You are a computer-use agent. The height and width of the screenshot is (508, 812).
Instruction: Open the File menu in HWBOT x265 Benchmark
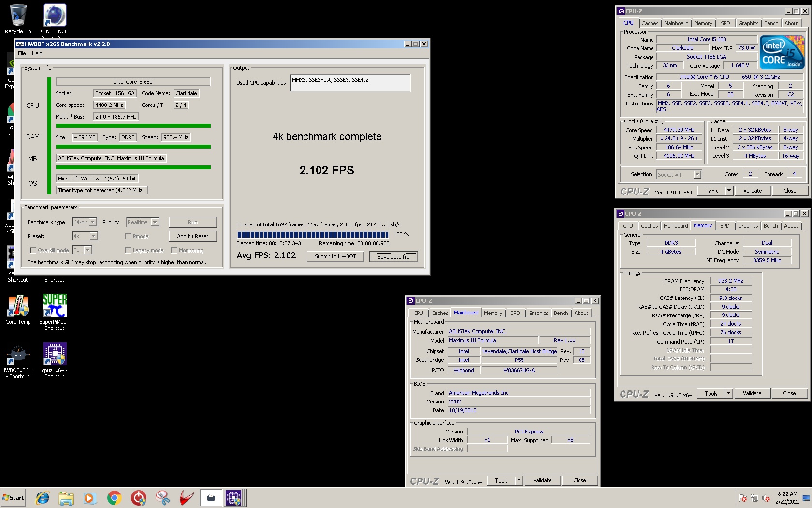[22, 53]
